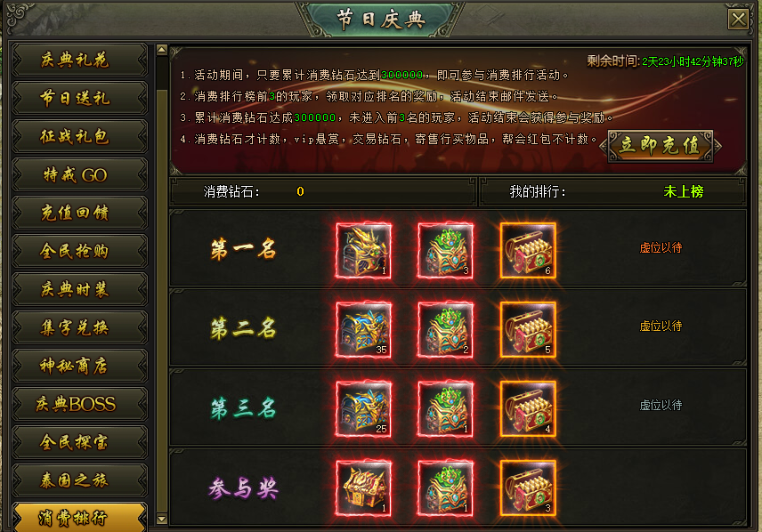The image size is (762, 532).
Task: Open the 庆典礼花 tab
Action: (x=79, y=60)
